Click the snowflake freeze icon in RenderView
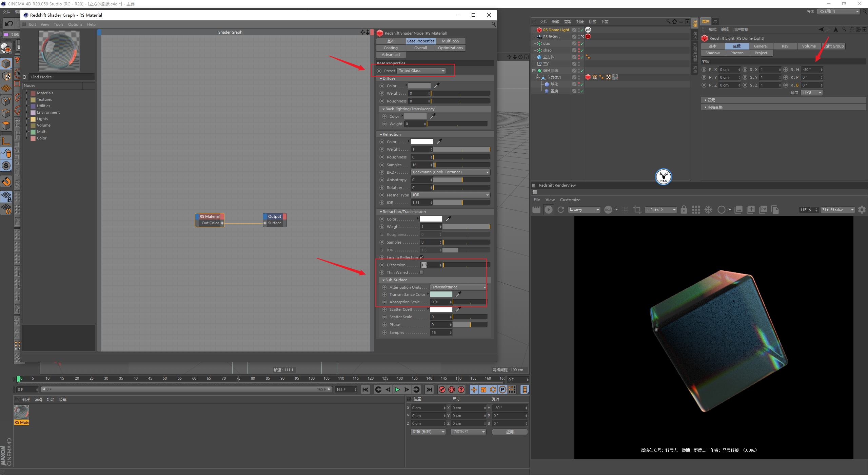Image resolution: width=868 pixels, height=475 pixels. click(708, 210)
